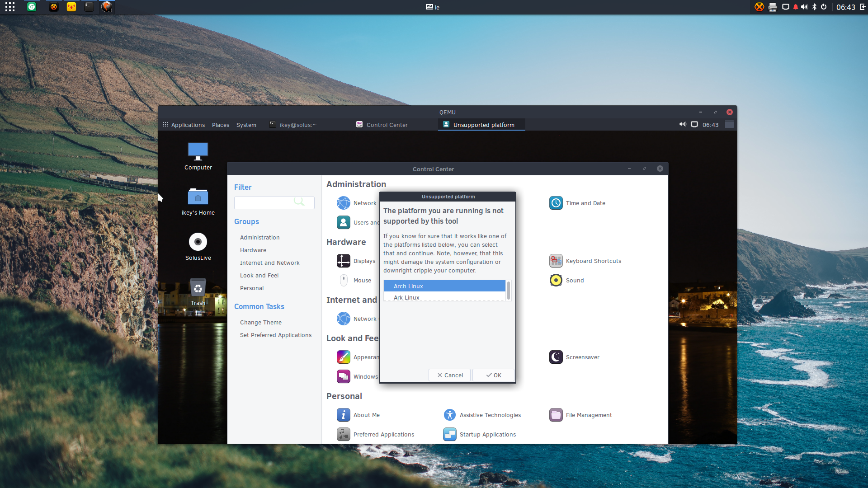This screenshot has width=868, height=488.
Task: Click the volume icon in QEMU guest panel
Action: (683, 125)
